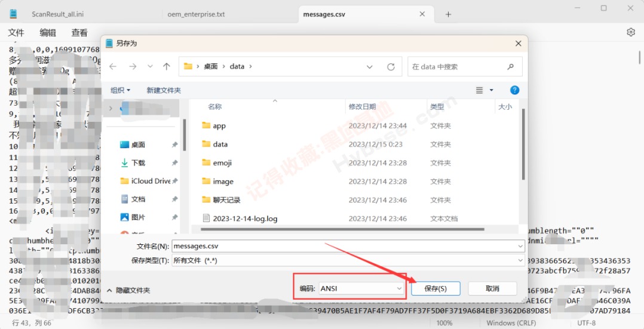Go up one folder level
Screen dimensions: 644x329
click(x=166, y=66)
